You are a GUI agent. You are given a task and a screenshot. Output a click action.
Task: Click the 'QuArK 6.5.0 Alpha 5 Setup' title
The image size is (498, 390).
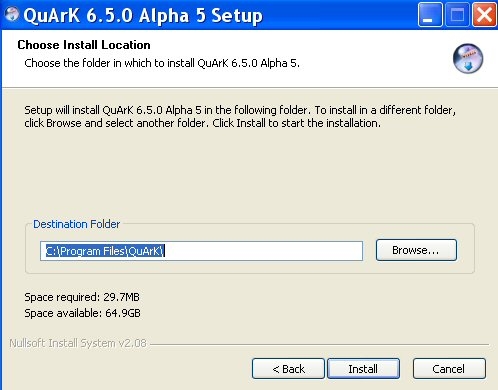click(x=143, y=15)
